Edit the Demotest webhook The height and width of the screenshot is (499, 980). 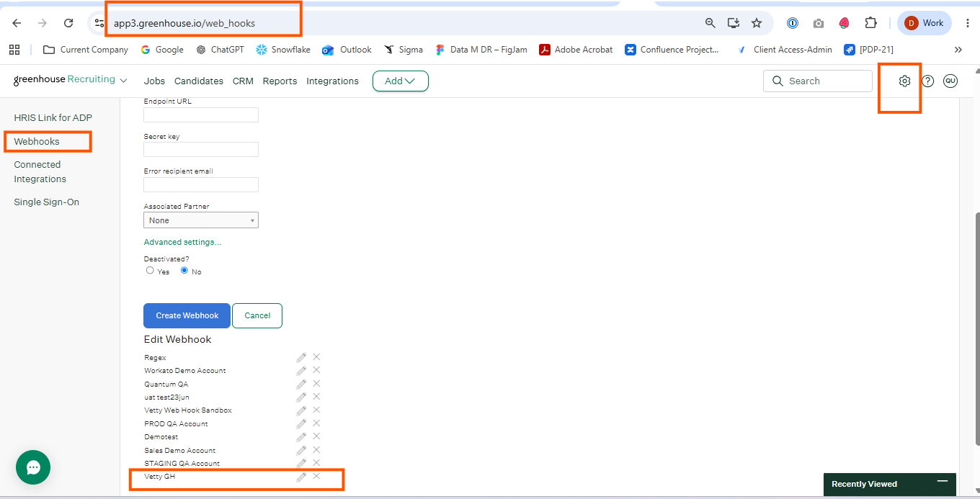(301, 436)
